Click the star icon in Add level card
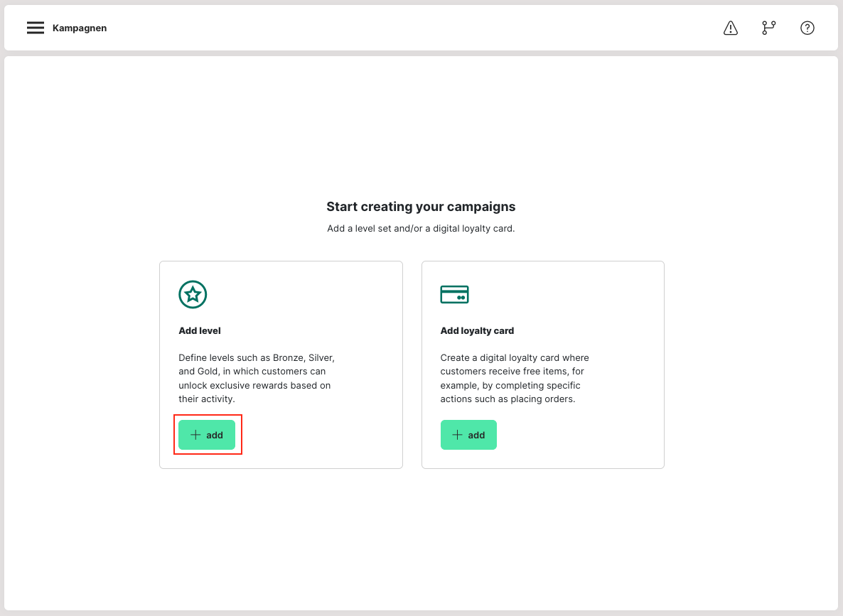Viewport: 843px width, 616px height. tap(193, 294)
